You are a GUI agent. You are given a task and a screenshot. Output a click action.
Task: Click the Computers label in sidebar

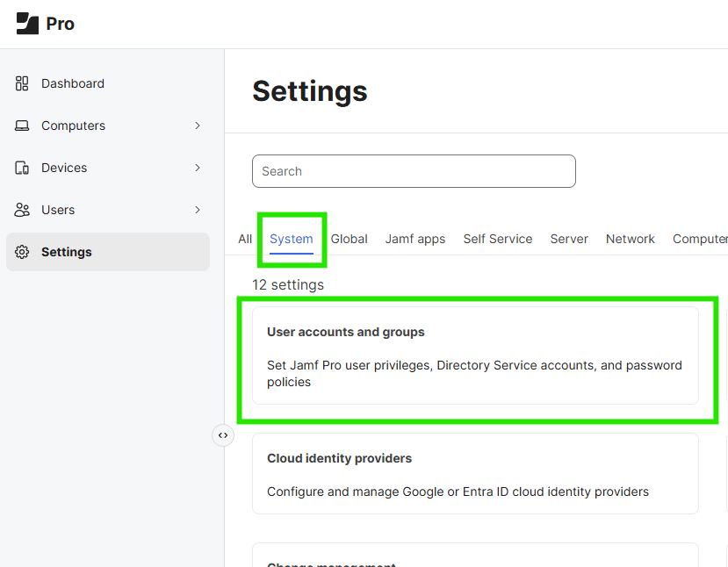pos(74,126)
